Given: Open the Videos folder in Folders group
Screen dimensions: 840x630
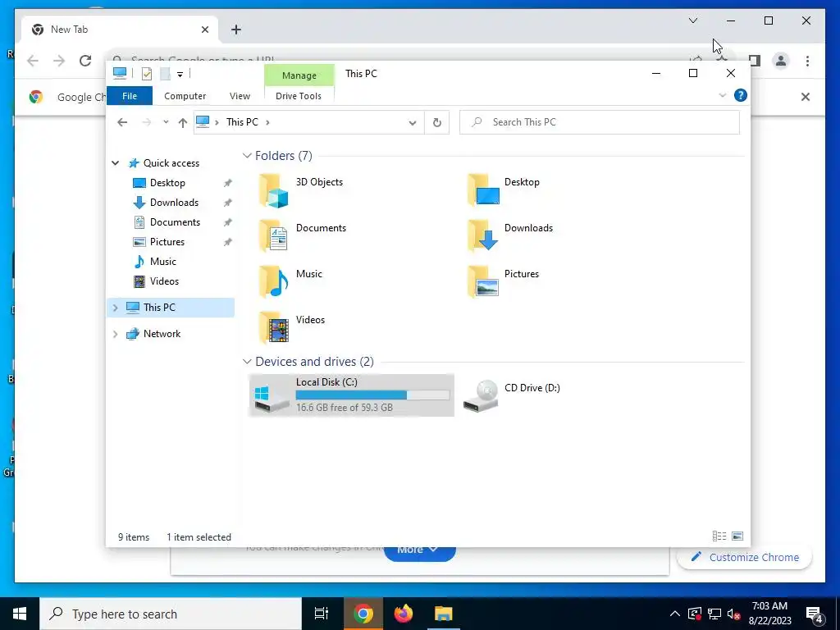Looking at the screenshot, I should (x=274, y=328).
